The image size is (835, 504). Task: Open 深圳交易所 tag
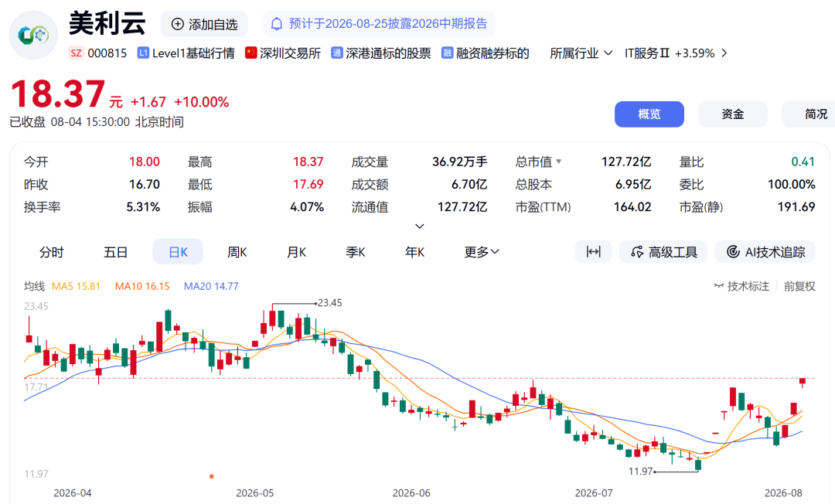pos(290,53)
